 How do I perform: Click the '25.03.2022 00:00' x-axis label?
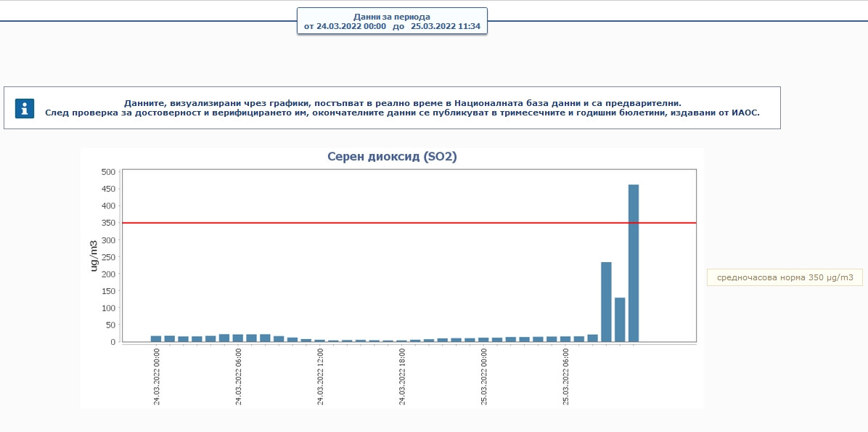tap(484, 376)
